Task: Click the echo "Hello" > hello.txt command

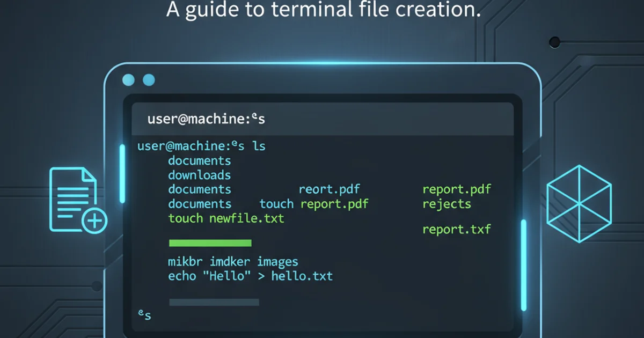Action: (x=250, y=276)
